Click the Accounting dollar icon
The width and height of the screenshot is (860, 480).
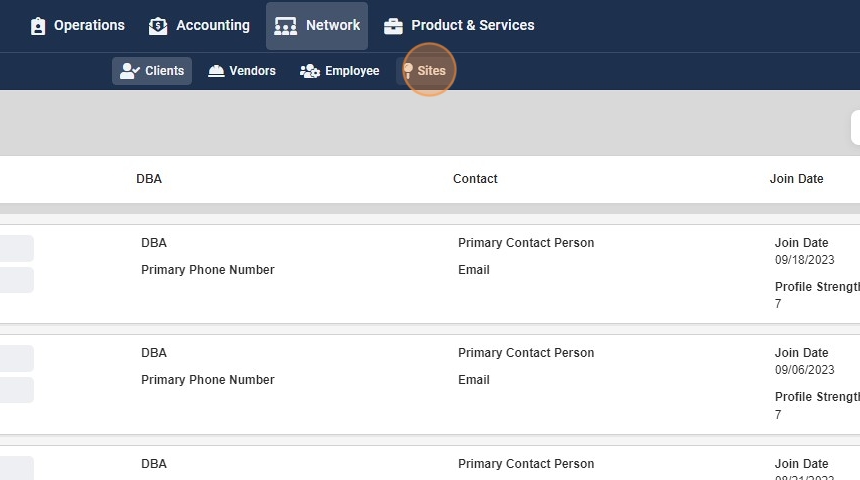(x=158, y=26)
